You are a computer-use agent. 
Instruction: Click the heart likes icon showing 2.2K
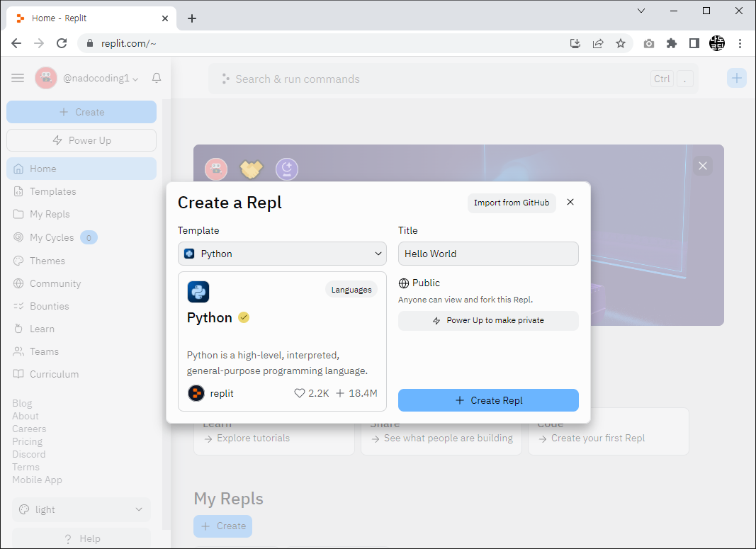tap(300, 393)
